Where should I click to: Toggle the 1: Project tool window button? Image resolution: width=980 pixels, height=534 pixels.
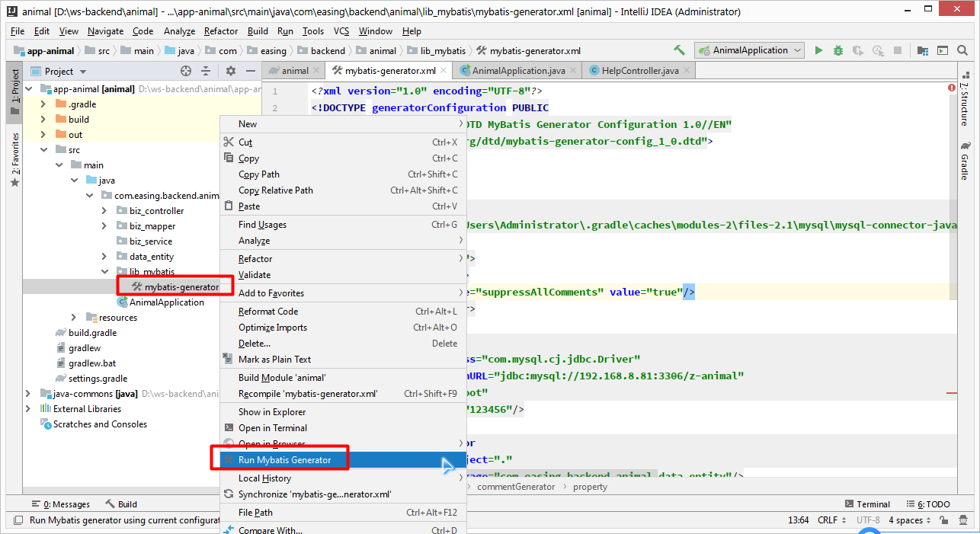(x=14, y=91)
